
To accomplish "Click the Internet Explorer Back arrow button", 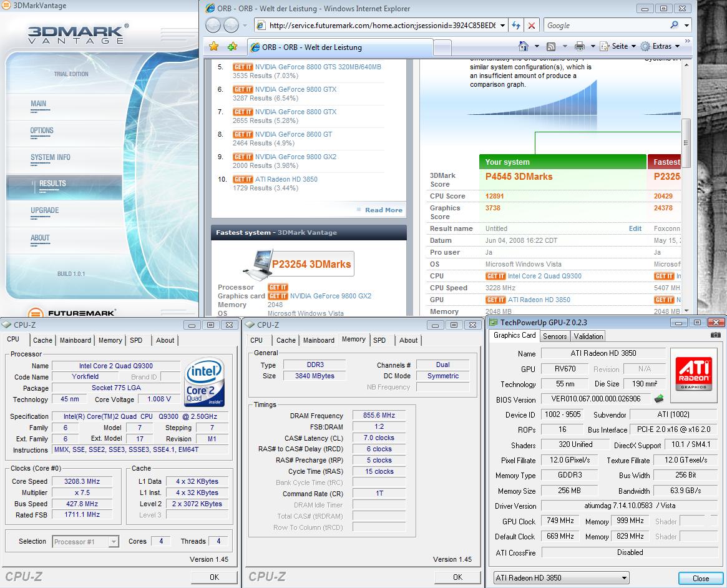I will click(x=213, y=25).
